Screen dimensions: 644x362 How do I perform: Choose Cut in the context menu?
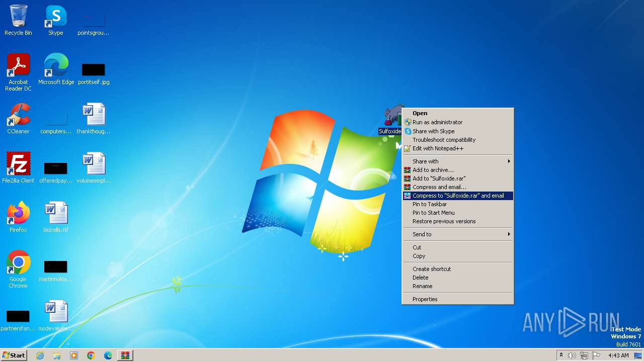click(x=458, y=247)
